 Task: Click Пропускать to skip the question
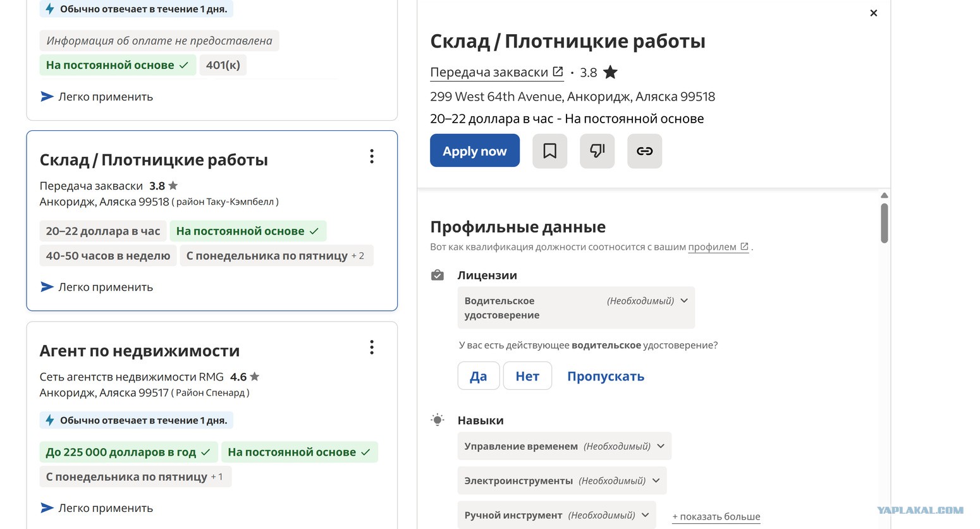pyautogui.click(x=606, y=376)
